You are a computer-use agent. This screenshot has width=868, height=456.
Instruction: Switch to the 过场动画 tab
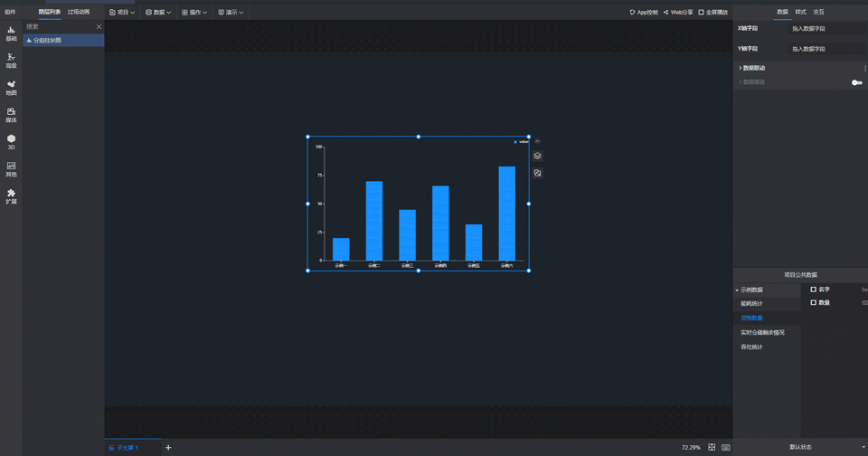tap(78, 12)
